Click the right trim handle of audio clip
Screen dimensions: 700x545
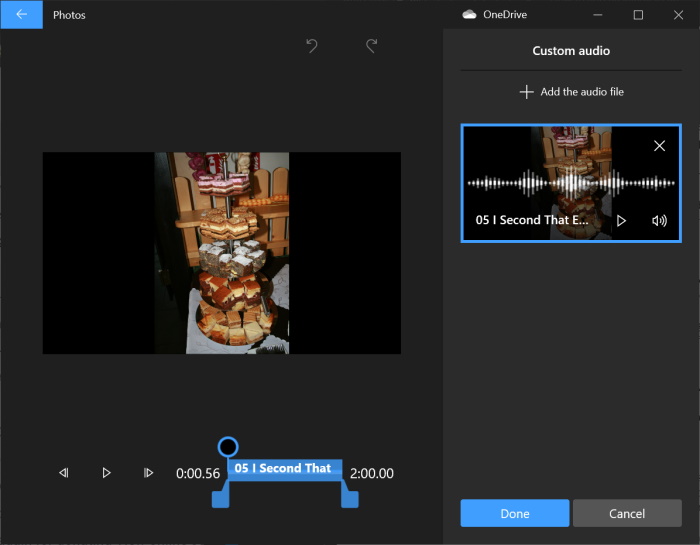click(x=349, y=497)
